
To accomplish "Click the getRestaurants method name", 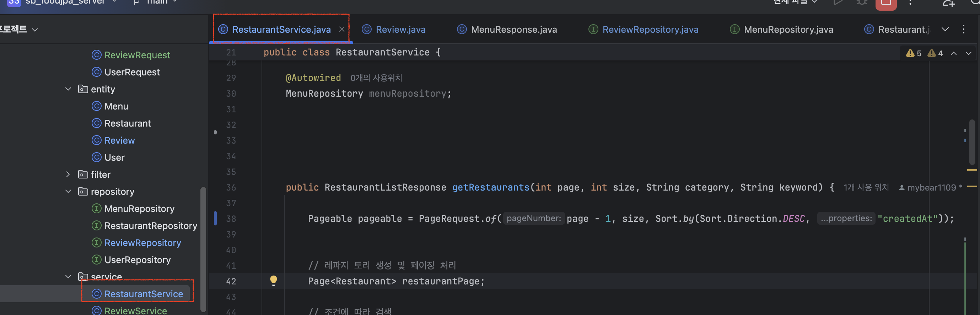I will (x=490, y=188).
